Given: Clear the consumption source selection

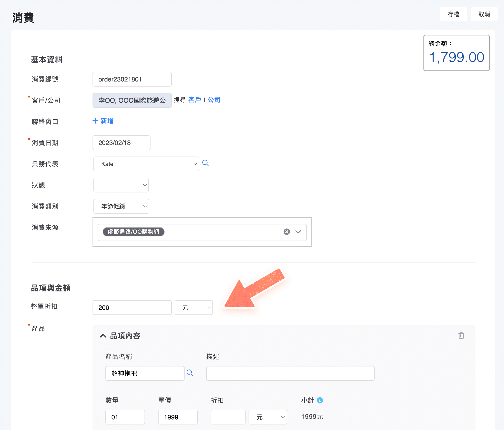Looking at the screenshot, I should tap(287, 232).
